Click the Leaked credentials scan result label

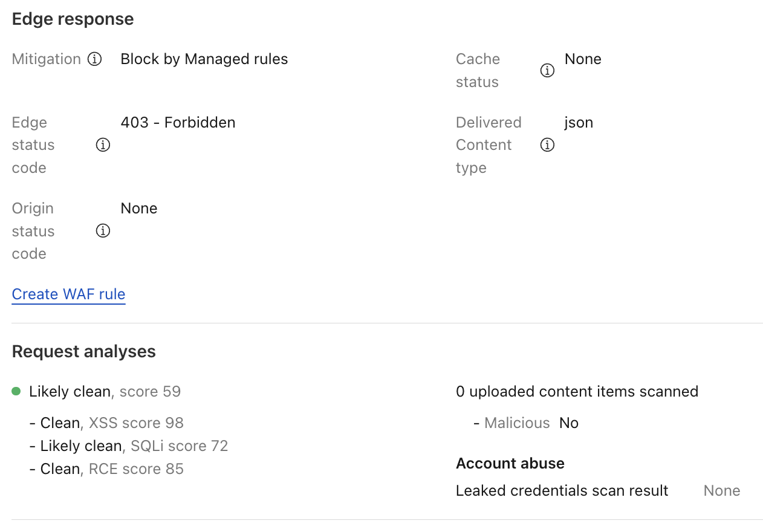pyautogui.click(x=562, y=491)
